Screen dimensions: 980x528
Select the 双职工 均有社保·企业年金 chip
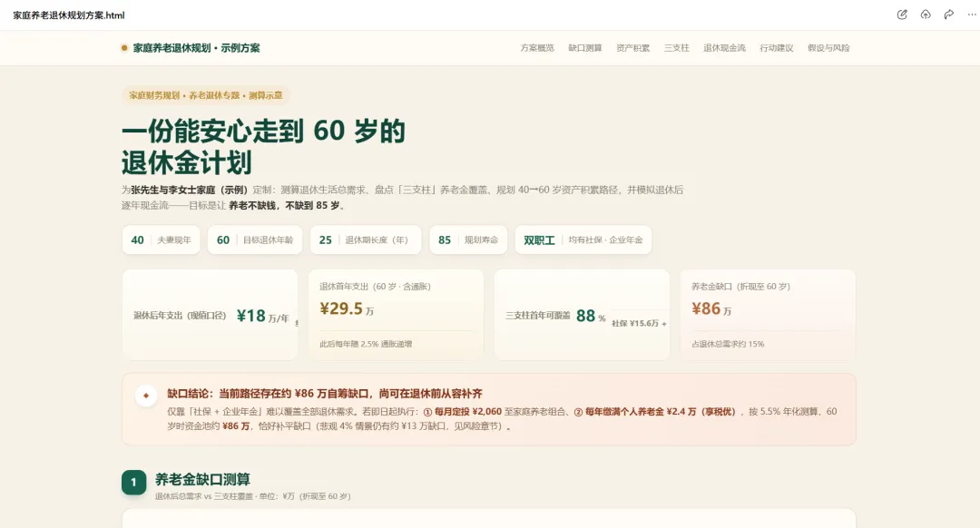583,240
